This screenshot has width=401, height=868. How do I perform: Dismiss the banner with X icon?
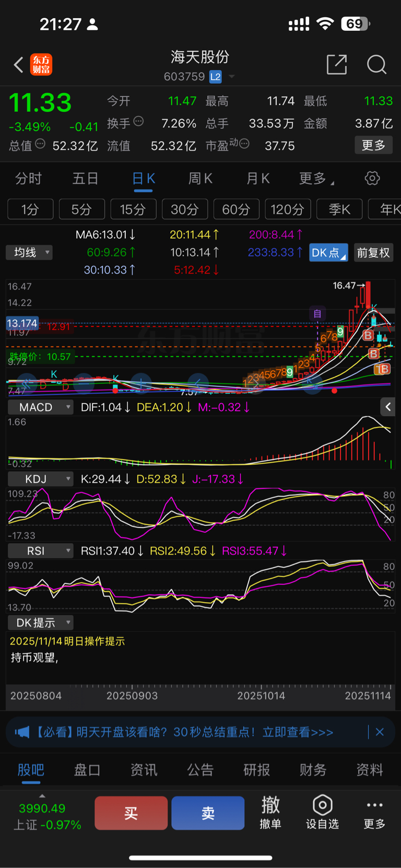[380, 732]
